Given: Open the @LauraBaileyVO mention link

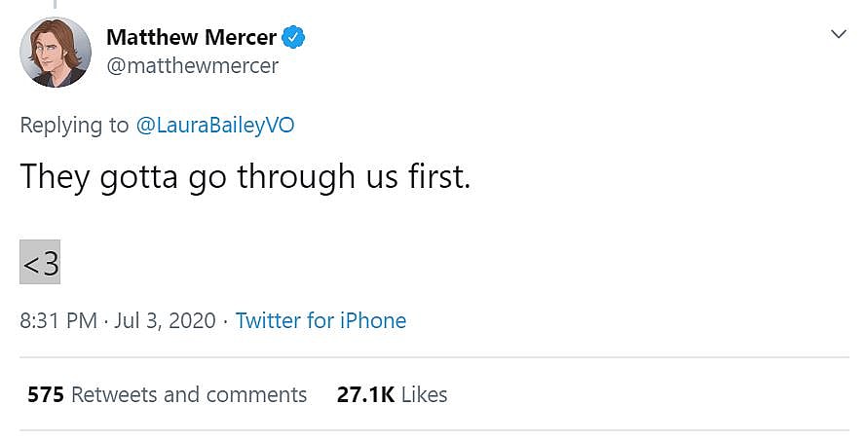Looking at the screenshot, I should coord(214,125).
